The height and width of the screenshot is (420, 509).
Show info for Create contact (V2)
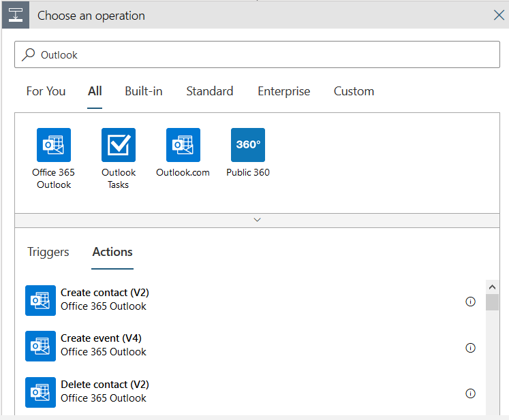click(x=470, y=302)
